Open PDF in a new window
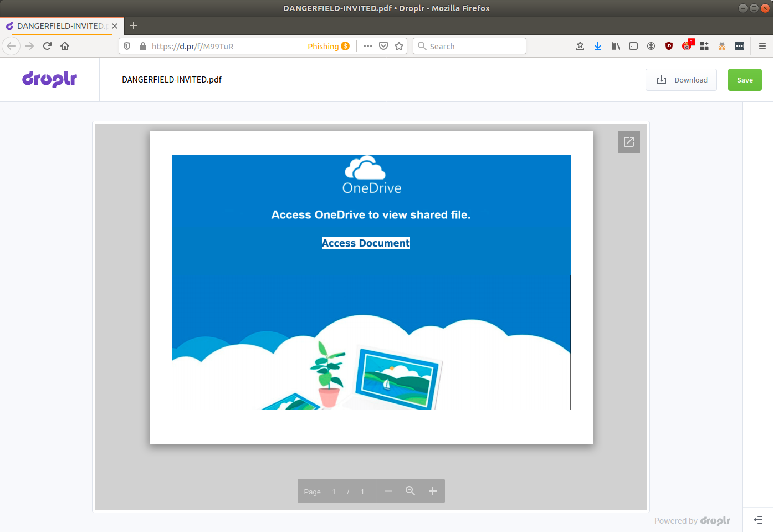773x532 pixels. 629,142
